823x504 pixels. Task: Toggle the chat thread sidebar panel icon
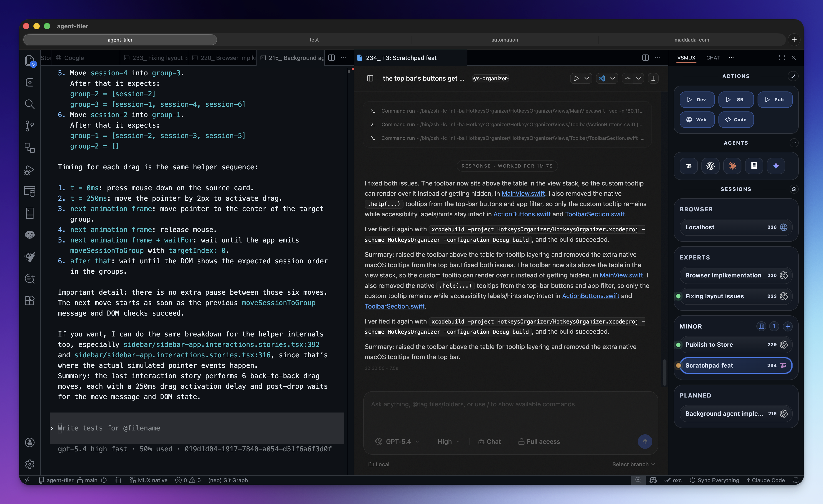(x=370, y=78)
